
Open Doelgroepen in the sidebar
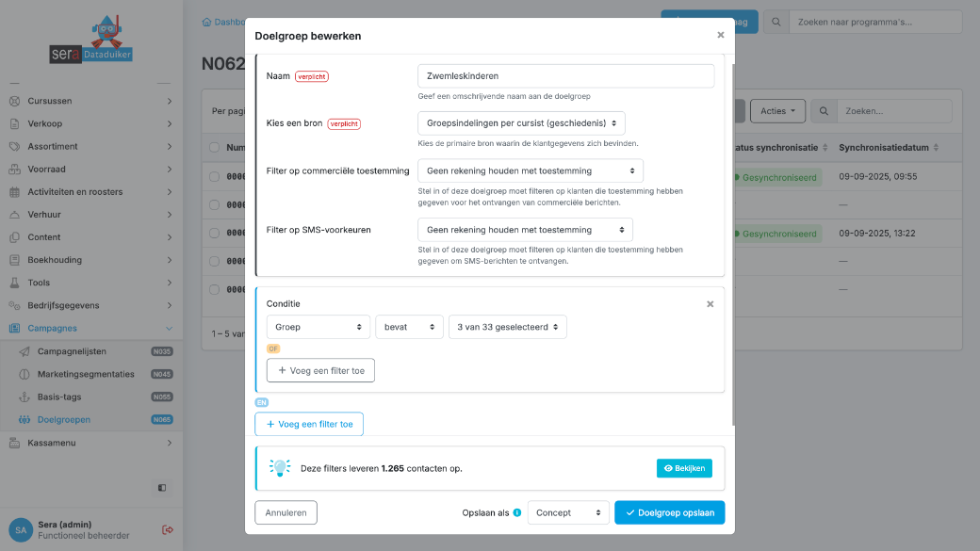click(x=64, y=420)
